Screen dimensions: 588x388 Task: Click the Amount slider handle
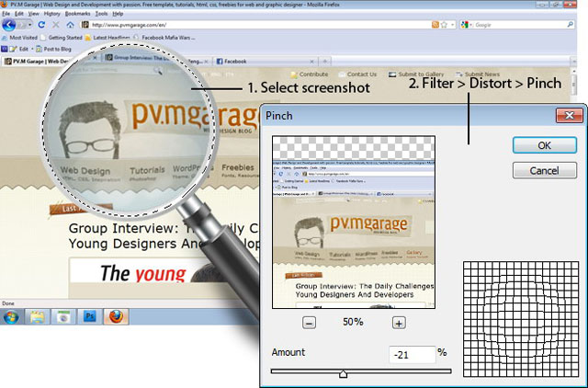point(343,373)
